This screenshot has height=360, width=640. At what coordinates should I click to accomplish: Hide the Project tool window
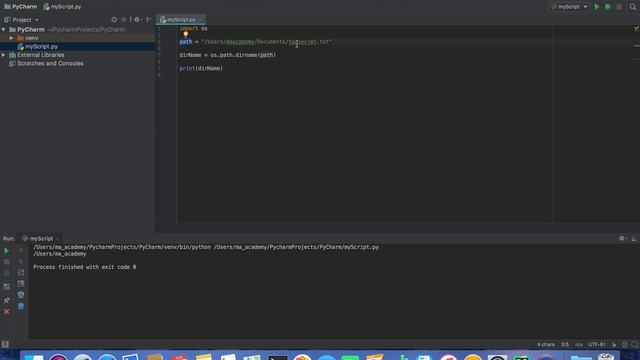(149, 20)
